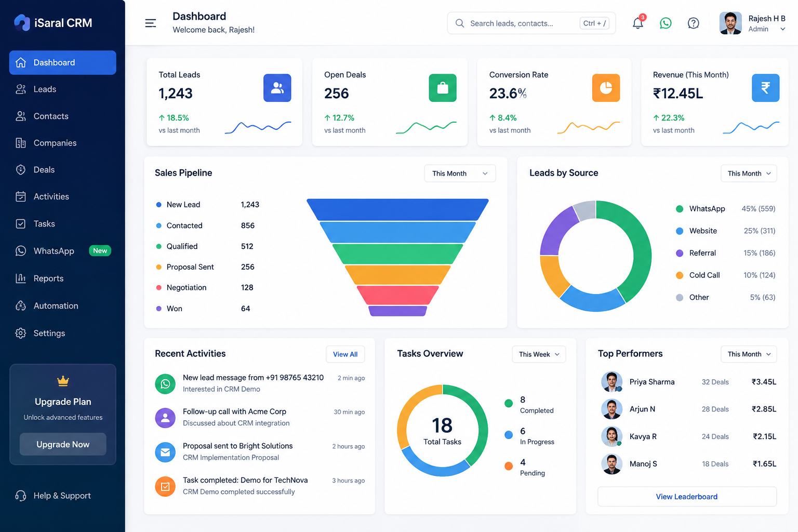
Task: Click the green WhatsApp legend dot
Action: click(x=680, y=209)
